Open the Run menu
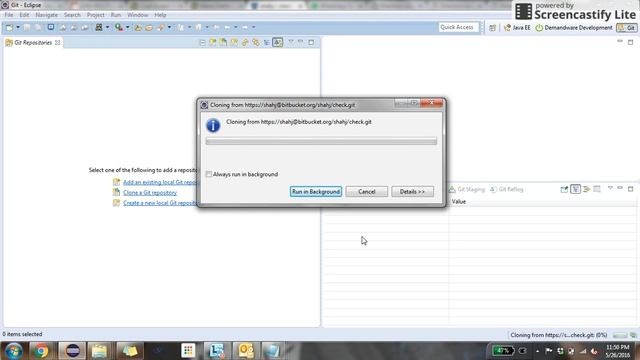The width and height of the screenshot is (640, 360). 116,15
